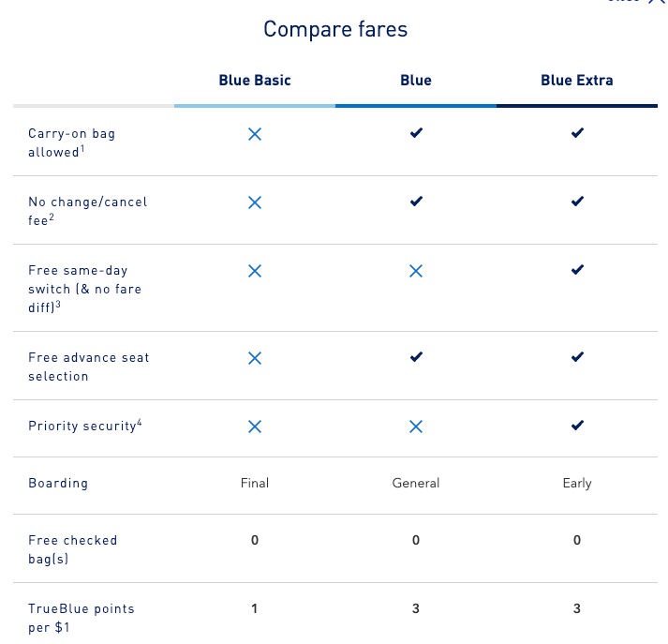Select the Blue Basic column header
The height and width of the screenshot is (644, 668).
point(255,80)
